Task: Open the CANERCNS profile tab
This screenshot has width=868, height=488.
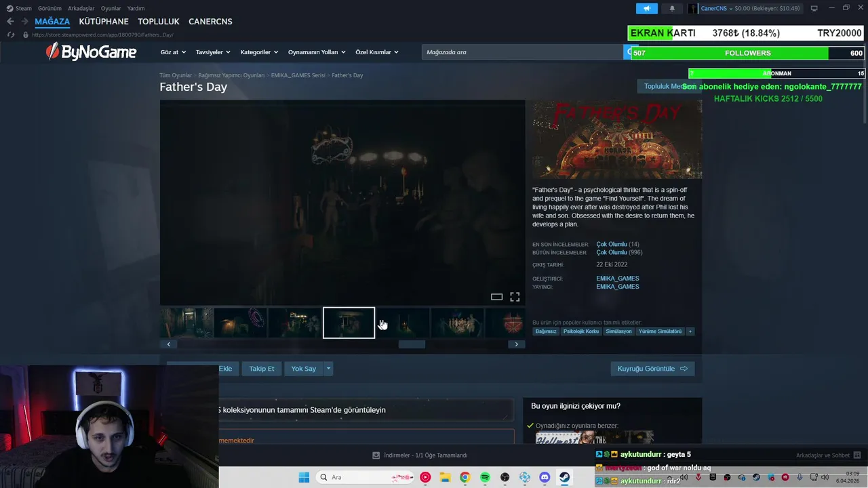Action: pos(210,21)
